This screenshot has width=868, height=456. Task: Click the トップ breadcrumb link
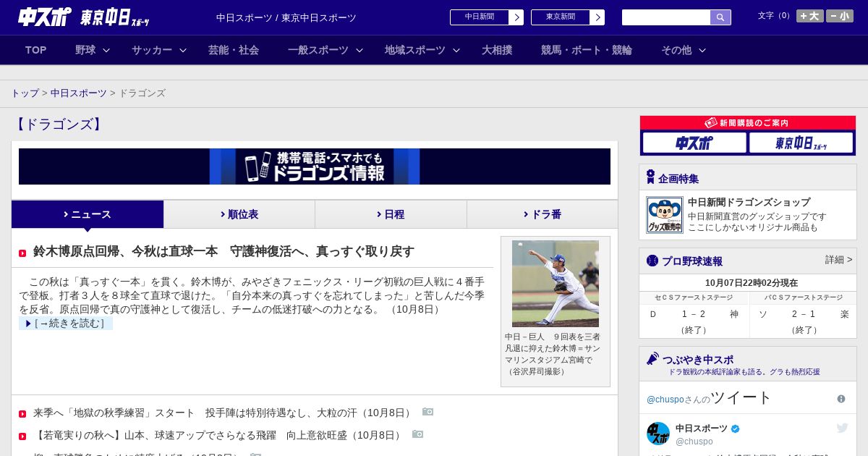coord(25,93)
